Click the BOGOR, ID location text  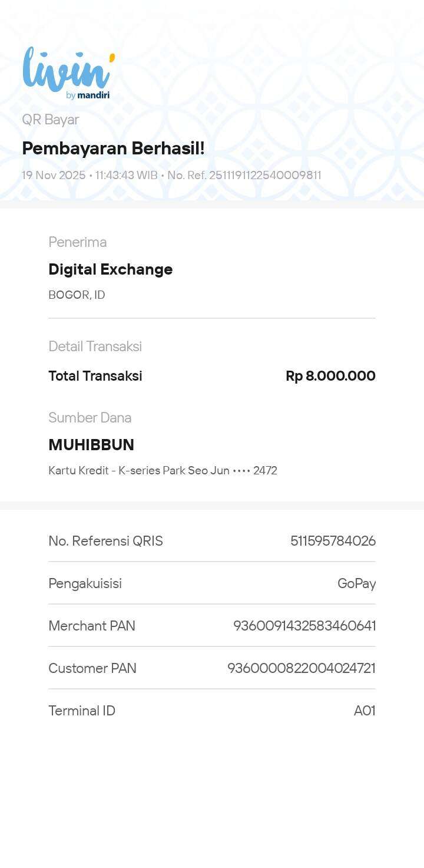point(77,295)
